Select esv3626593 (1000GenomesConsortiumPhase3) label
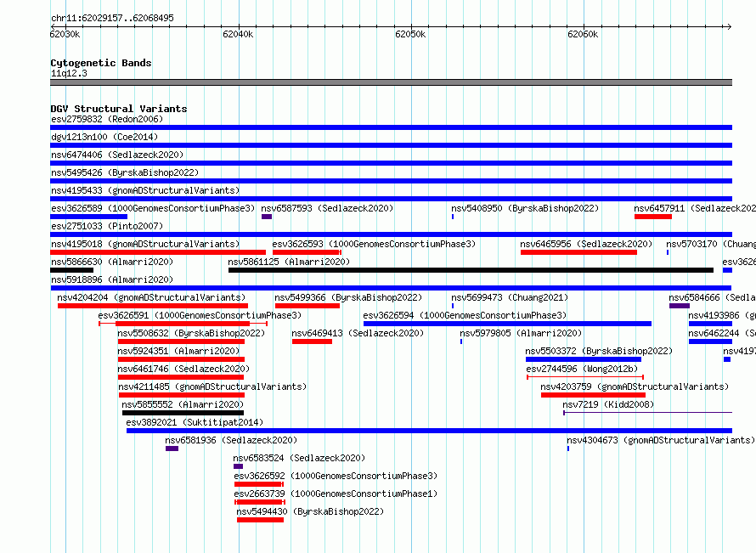 (374, 244)
